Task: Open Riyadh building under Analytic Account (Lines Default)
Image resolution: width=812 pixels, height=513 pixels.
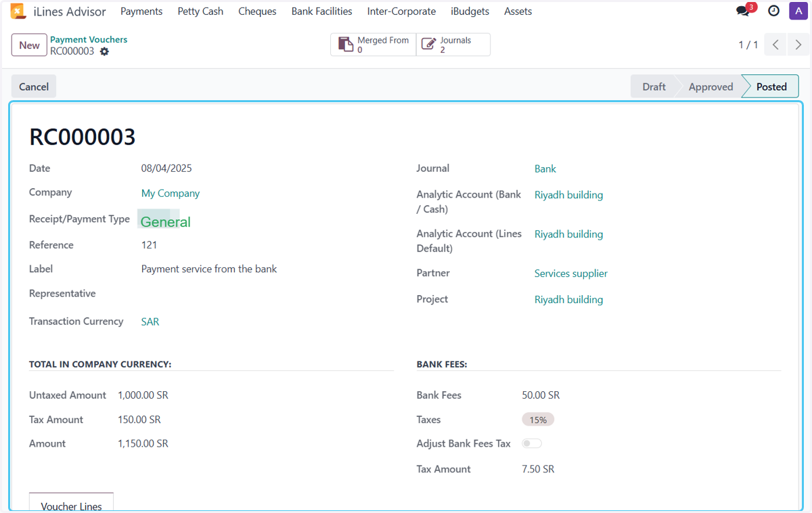Action: [x=568, y=234]
